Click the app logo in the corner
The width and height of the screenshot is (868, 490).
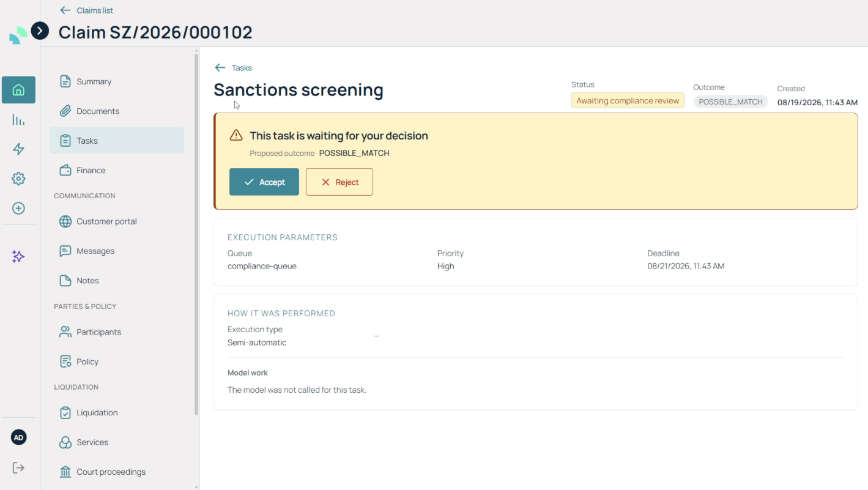[x=18, y=35]
